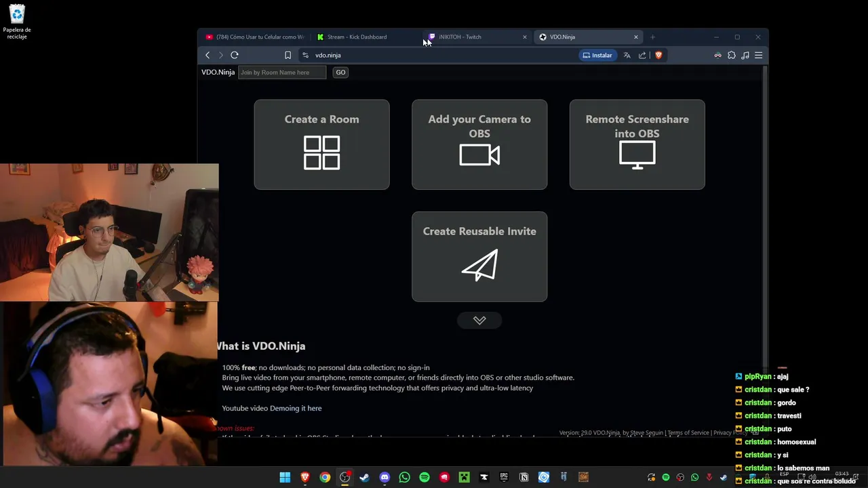This screenshot has height=488, width=868.
Task: Click the share page icon
Action: pos(642,55)
